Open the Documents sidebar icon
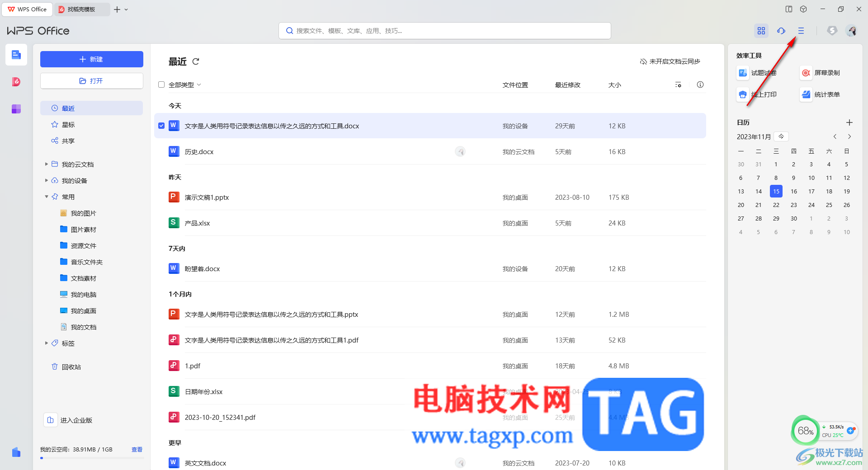 pos(16,55)
